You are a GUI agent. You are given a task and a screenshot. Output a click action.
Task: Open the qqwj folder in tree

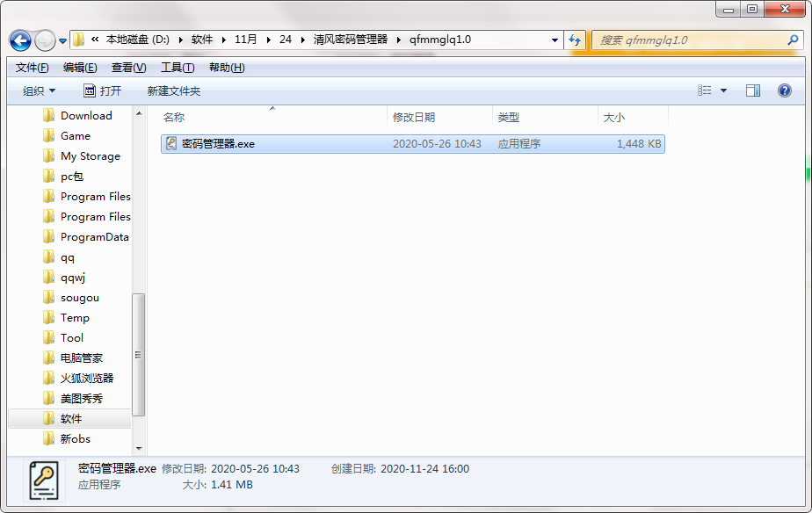tap(72, 278)
